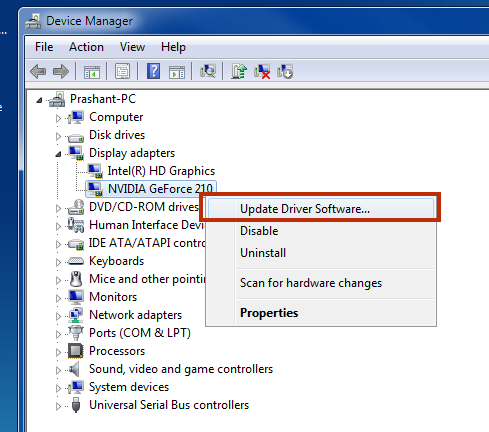Choose Disable from the context menu

[x=321, y=231]
